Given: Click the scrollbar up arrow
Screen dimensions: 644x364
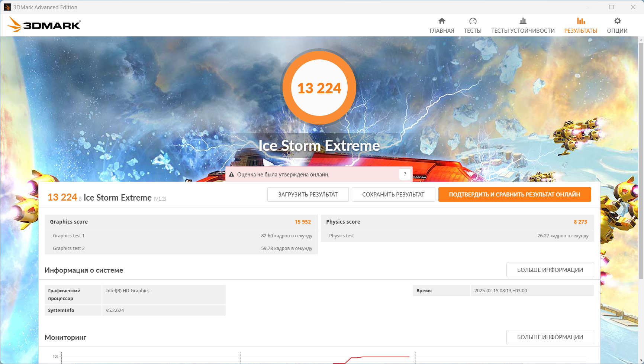Looking at the screenshot, I should (641, 39).
